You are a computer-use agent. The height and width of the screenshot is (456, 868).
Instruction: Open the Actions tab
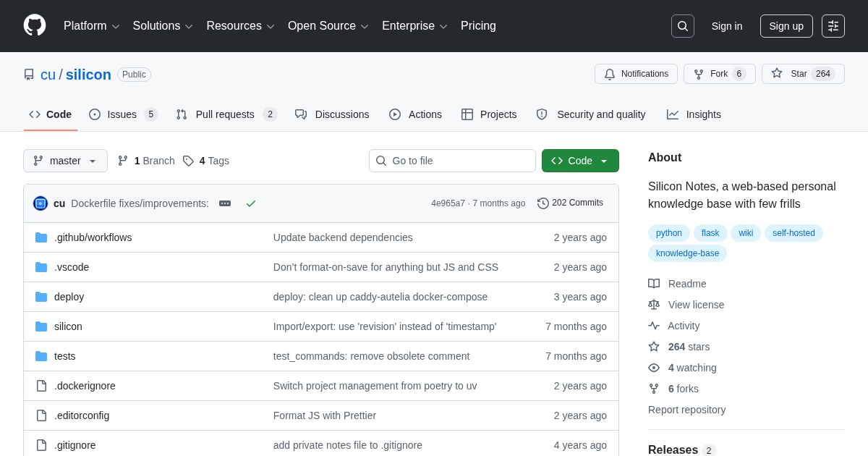(415, 114)
